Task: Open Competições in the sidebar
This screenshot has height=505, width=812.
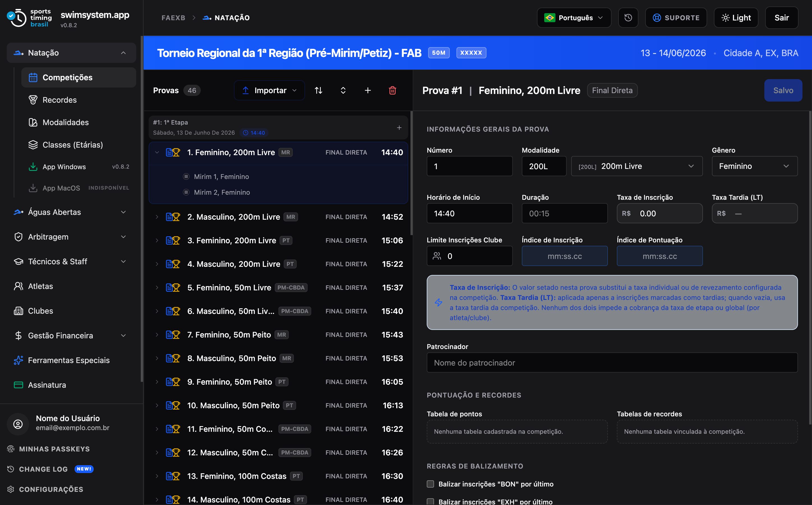Action: click(x=79, y=77)
